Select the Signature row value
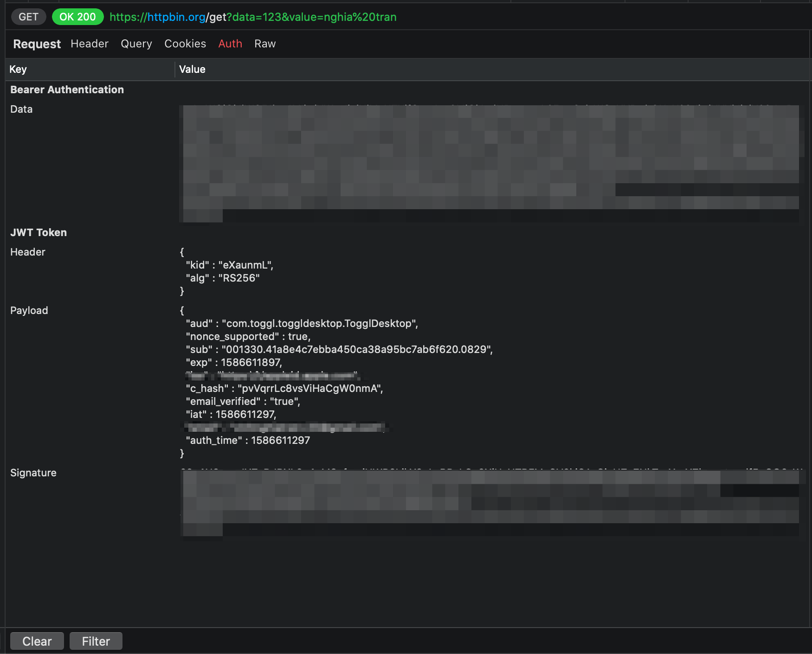The width and height of the screenshot is (812, 654). [x=33, y=472]
